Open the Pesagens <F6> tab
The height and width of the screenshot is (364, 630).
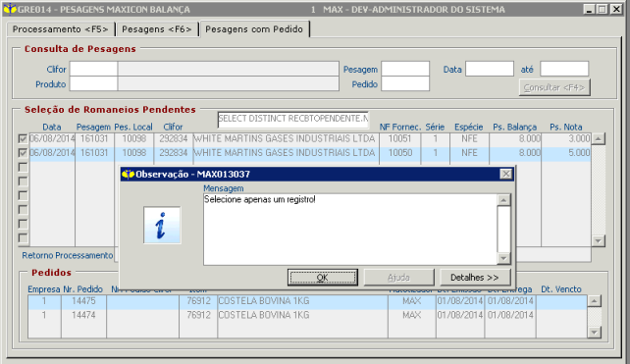click(x=157, y=29)
